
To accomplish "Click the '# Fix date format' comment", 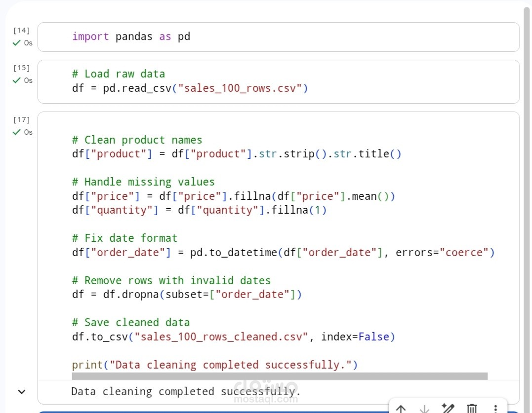I will 124,238.
